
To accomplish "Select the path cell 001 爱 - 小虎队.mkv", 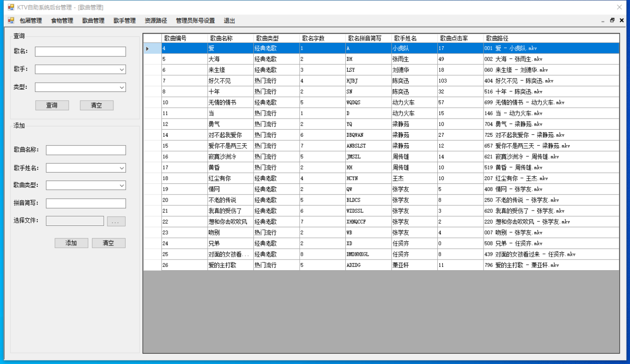I will [551, 48].
